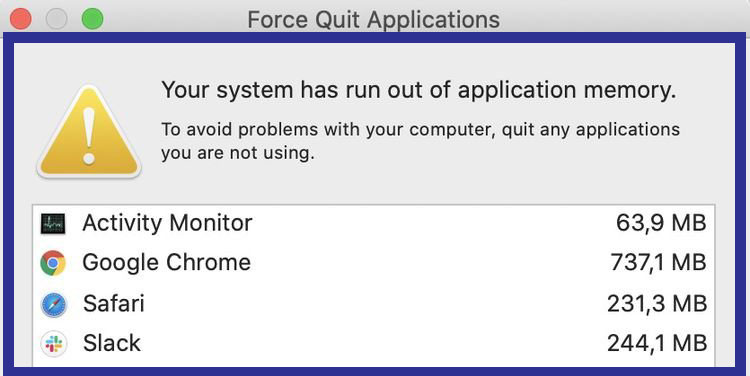Select the Activity Monitor row
750x376 pixels.
[x=374, y=223]
